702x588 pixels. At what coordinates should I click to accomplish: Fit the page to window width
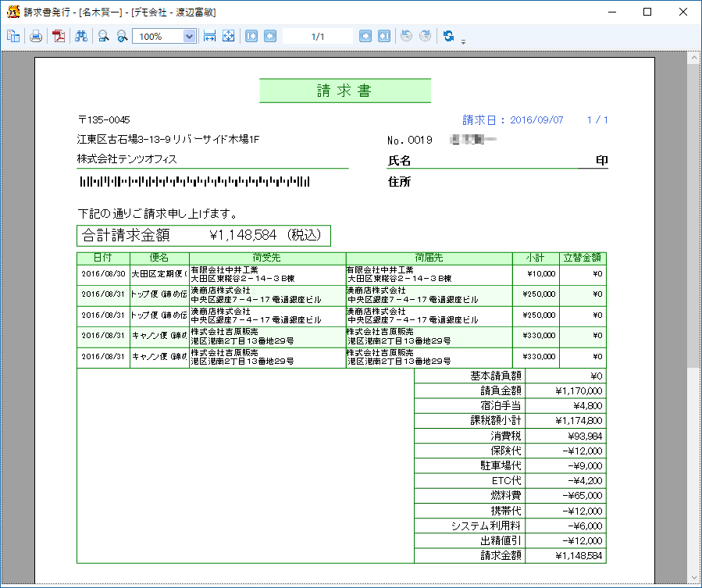(x=209, y=36)
